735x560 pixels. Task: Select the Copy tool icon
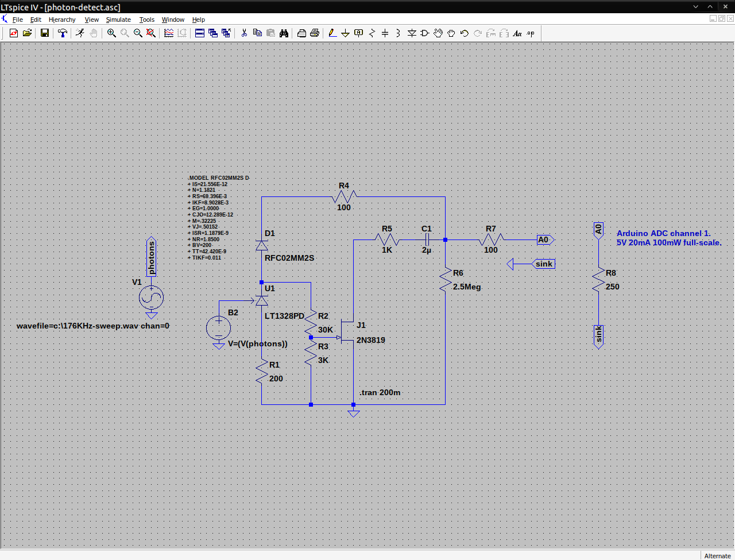[257, 33]
